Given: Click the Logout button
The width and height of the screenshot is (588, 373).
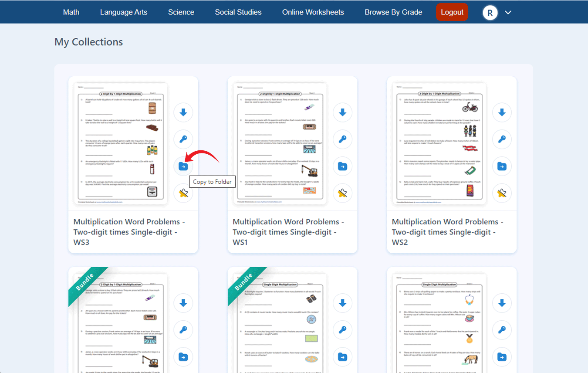Looking at the screenshot, I should (x=452, y=12).
